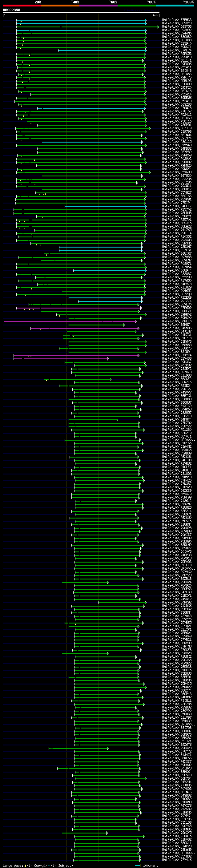
Task: Select label UniRef100_Q7XYK4
Action: pyautogui.click(x=177, y=355)
